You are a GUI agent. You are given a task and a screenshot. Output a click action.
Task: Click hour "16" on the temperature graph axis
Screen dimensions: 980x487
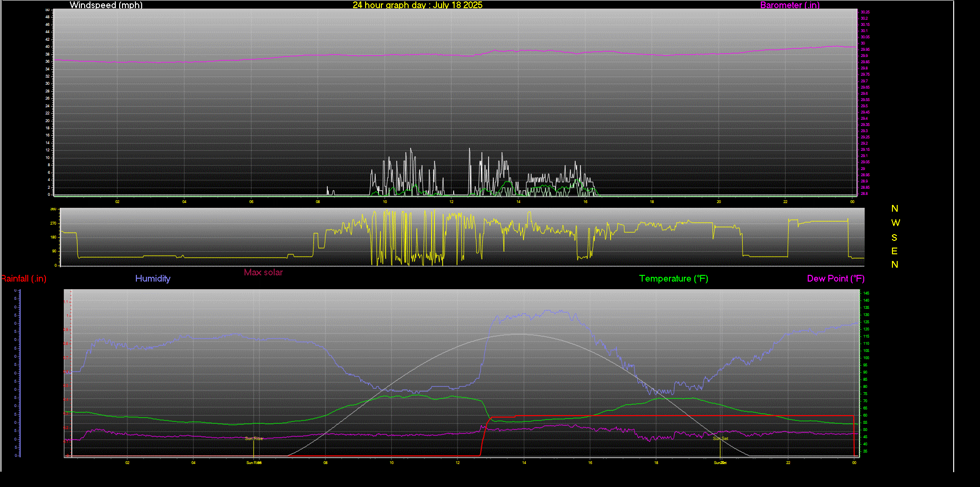coord(590,463)
